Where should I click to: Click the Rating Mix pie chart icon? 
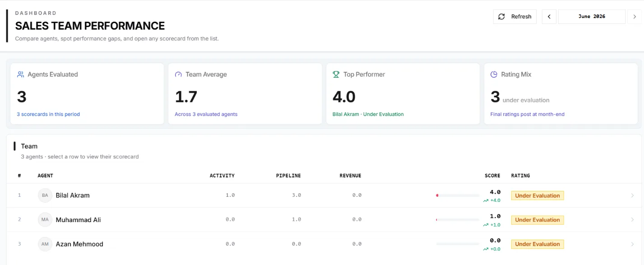(x=494, y=74)
